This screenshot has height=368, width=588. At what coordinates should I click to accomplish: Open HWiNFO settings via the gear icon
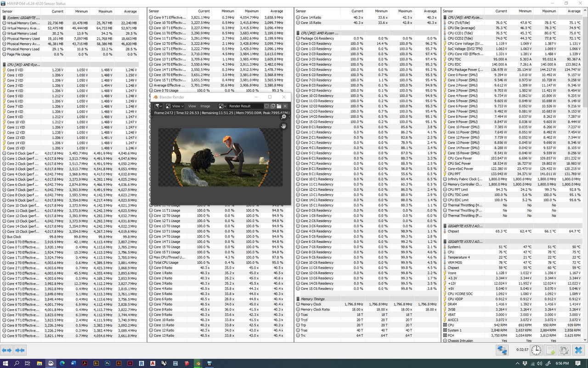tap(564, 350)
